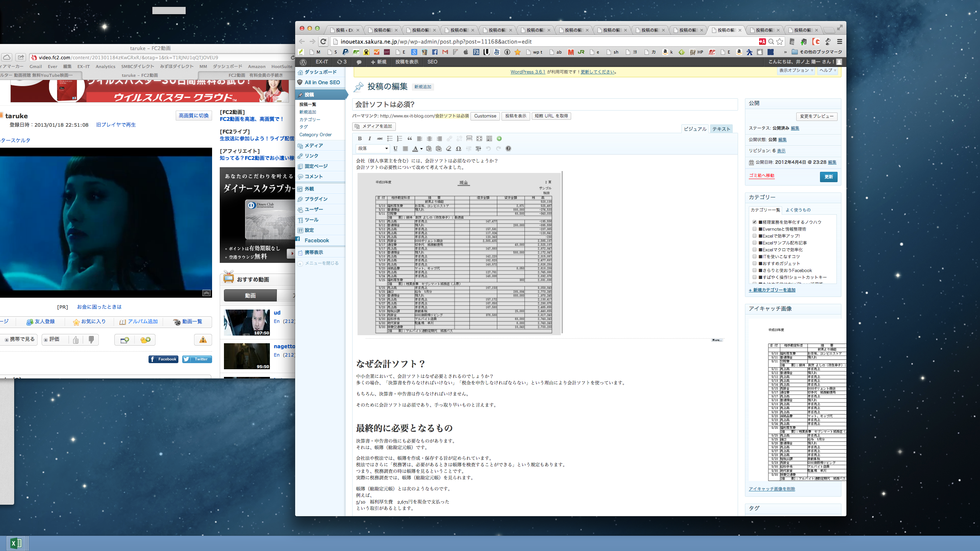Check the ■Excelマクロで効率化 category
The width and height of the screenshot is (980, 551).
coord(754,249)
